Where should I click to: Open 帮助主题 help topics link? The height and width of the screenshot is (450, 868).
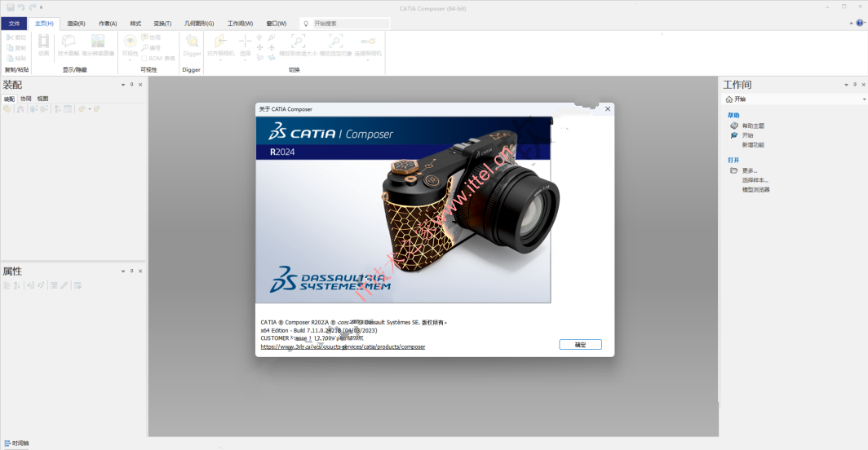(x=753, y=126)
